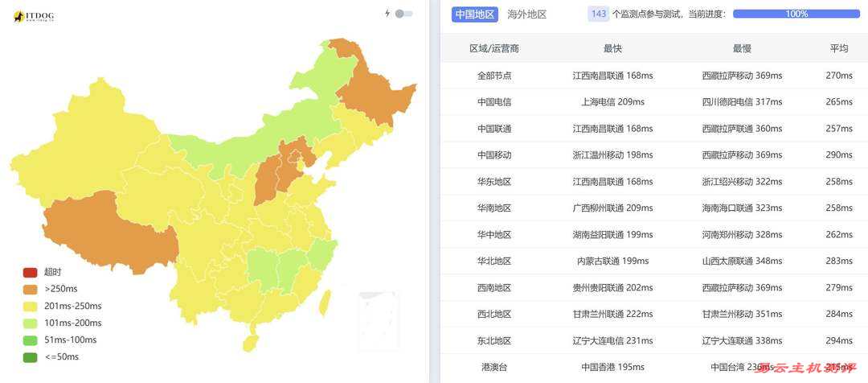The width and height of the screenshot is (868, 383).
Task: Select the 西北地区 row label
Action: coord(494,315)
